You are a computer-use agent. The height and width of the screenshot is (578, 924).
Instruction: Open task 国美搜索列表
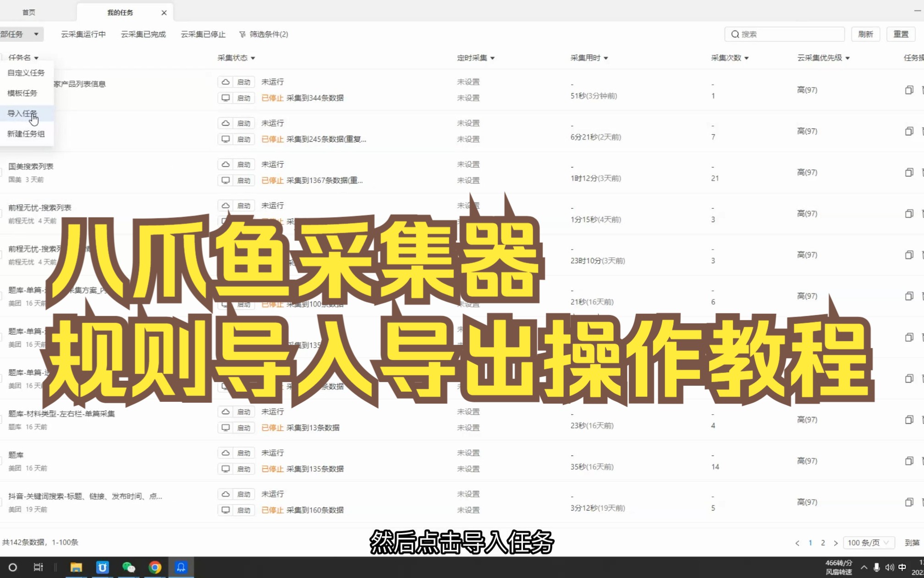pyautogui.click(x=31, y=166)
